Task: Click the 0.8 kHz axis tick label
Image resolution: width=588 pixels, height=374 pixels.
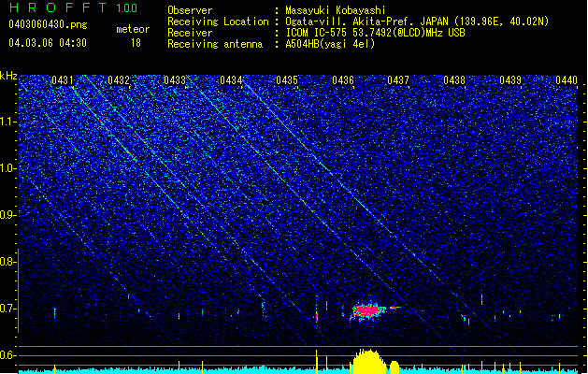Action: (x=7, y=262)
